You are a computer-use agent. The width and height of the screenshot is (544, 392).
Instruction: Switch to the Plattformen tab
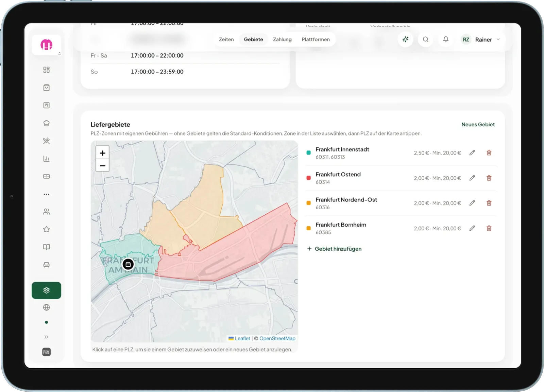point(316,39)
